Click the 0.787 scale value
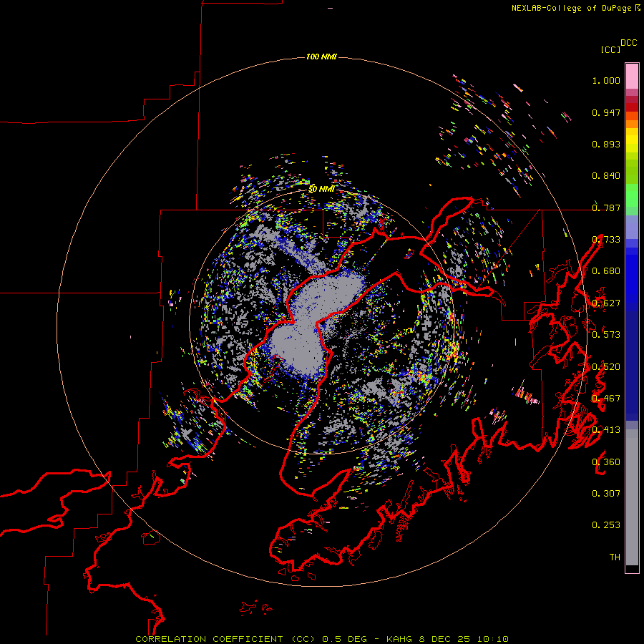Viewport: 644px width, 644px height. click(606, 208)
